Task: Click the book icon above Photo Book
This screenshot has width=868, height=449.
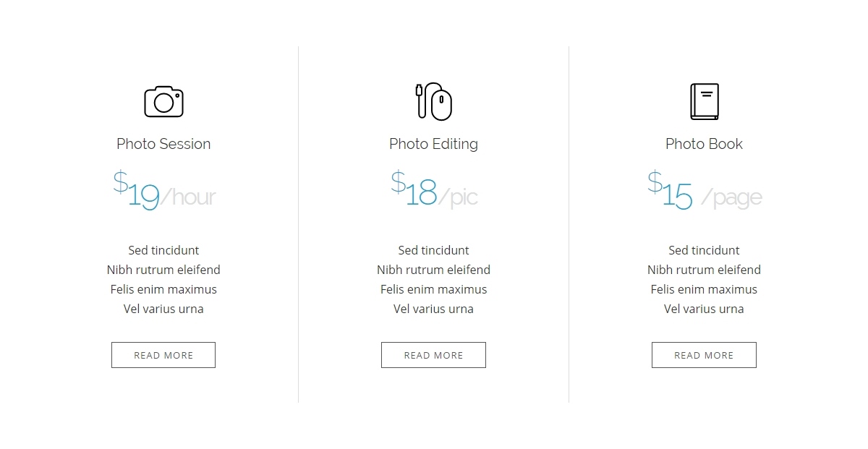Action: coord(704,101)
